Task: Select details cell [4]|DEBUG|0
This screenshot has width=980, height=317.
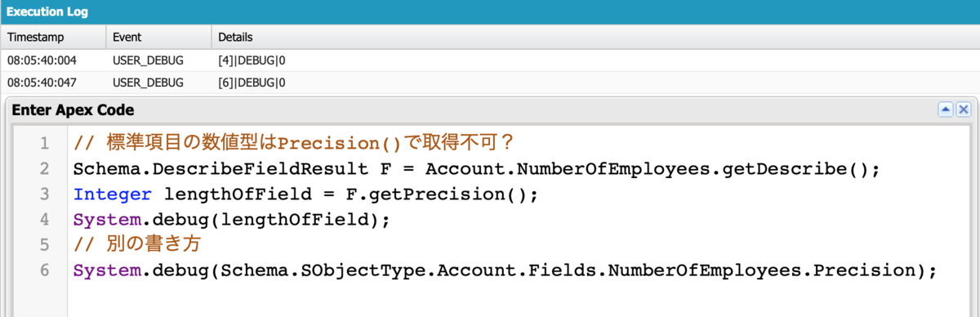Action: 252,60
